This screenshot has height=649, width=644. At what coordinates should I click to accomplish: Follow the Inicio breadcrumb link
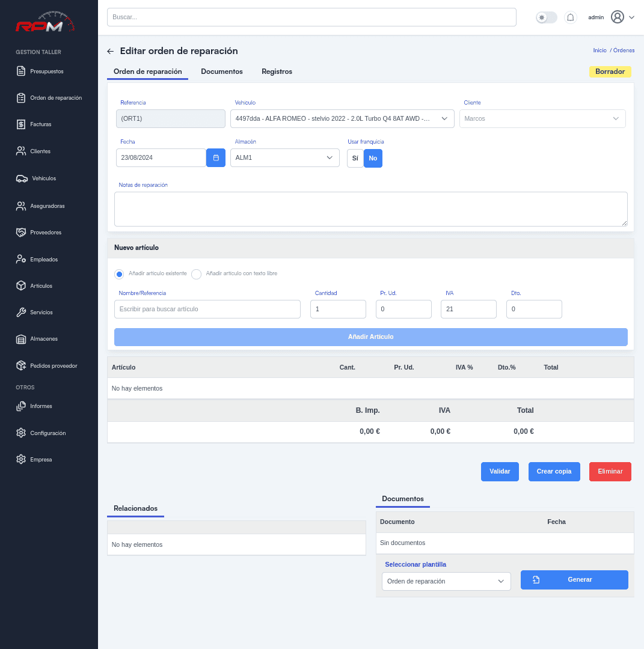[600, 50]
